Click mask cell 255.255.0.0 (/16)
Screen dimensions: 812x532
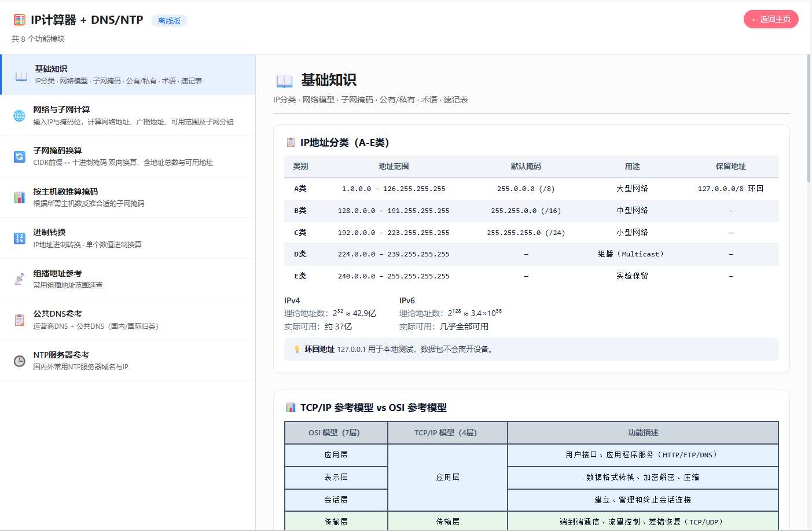pos(526,211)
